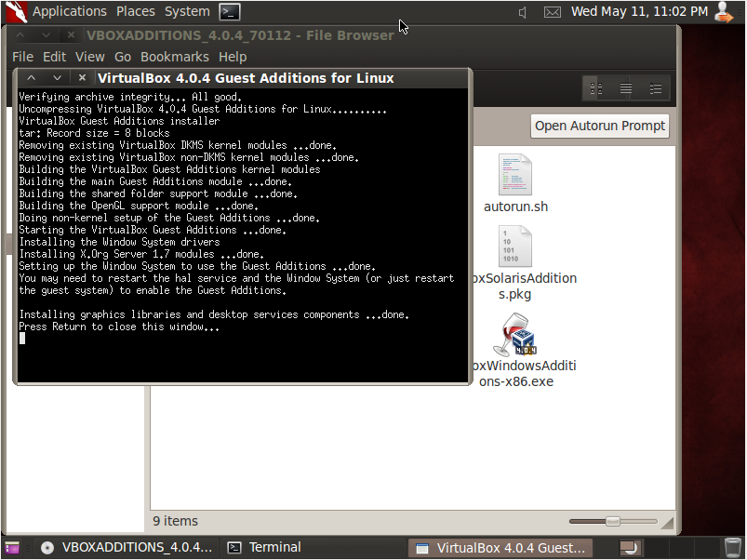The image size is (747, 560).
Task: Open View menu in File Browser
Action: (90, 57)
